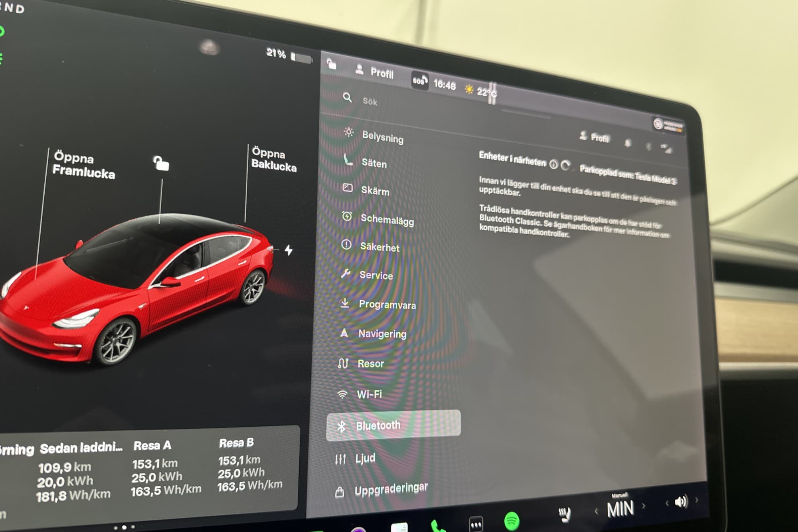
Task: Open the Programvara software menu
Action: pos(378,305)
